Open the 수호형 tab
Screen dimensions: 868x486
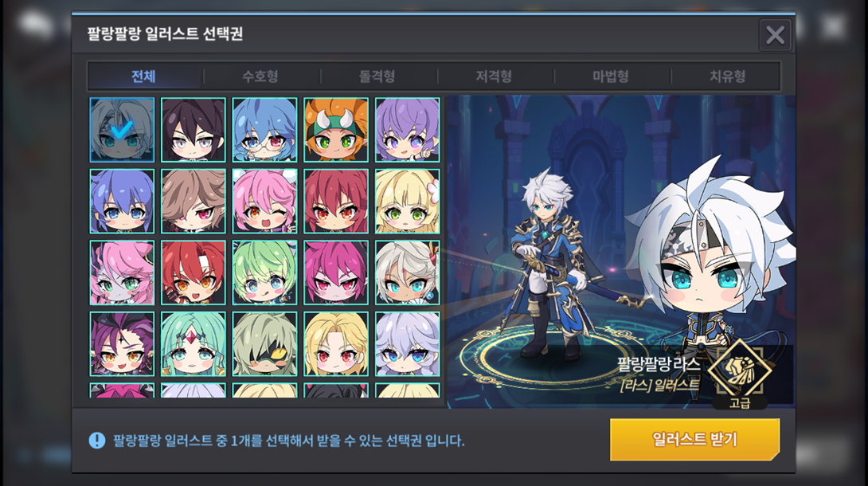[260, 76]
